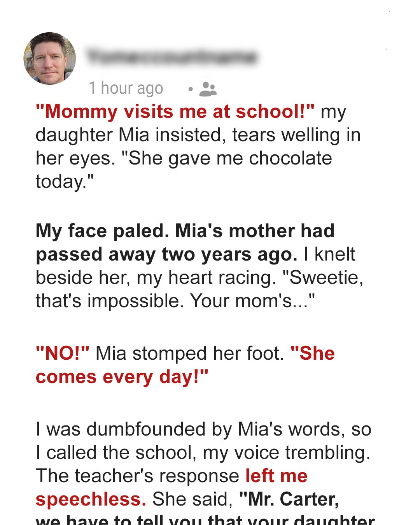Click the "1 hour ago" timestamp
The width and height of the screenshot is (420, 525).
(126, 88)
